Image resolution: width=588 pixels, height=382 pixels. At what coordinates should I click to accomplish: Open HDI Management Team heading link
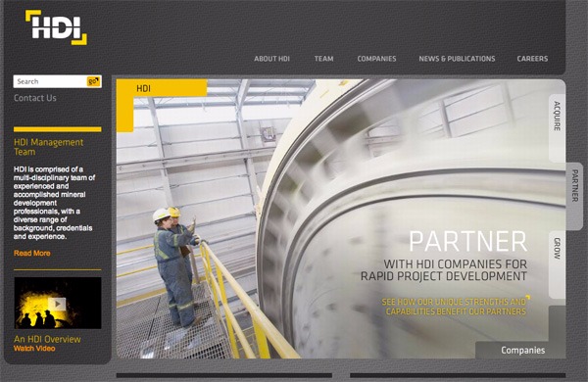[48, 147]
